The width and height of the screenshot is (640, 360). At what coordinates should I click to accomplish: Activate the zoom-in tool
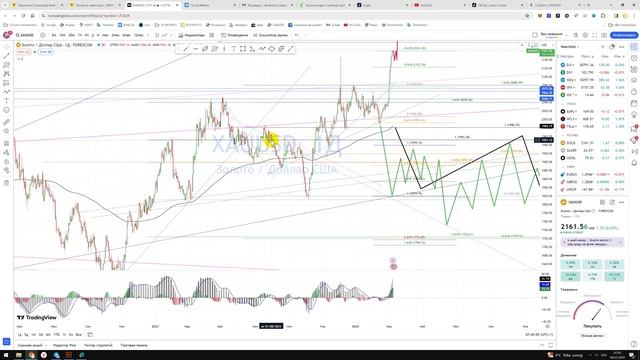tap(6, 131)
